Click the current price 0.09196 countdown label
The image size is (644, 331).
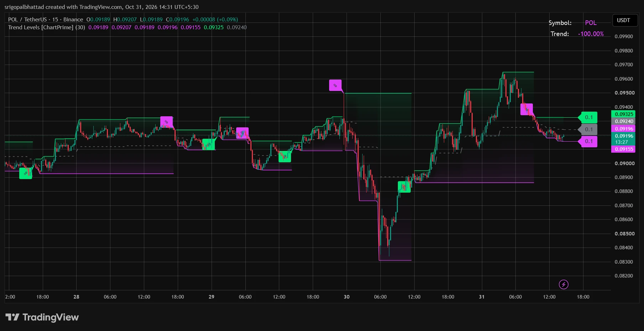click(623, 139)
